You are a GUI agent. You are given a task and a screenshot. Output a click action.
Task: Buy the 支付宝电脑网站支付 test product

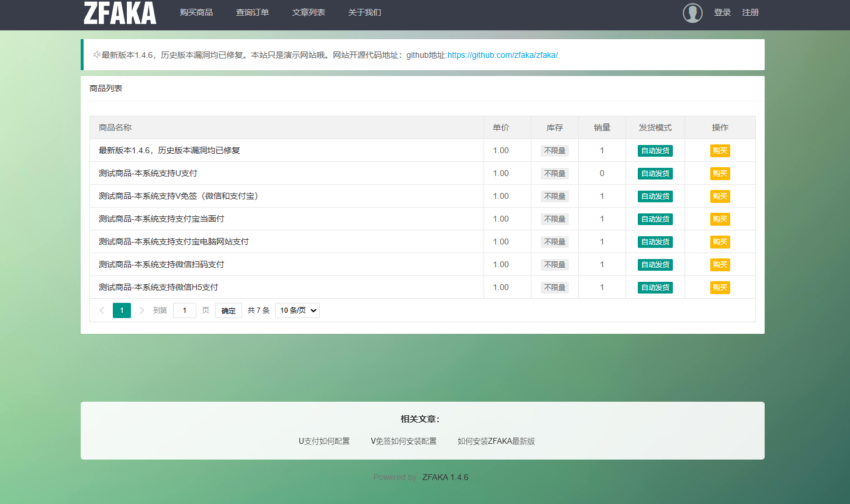[720, 242]
